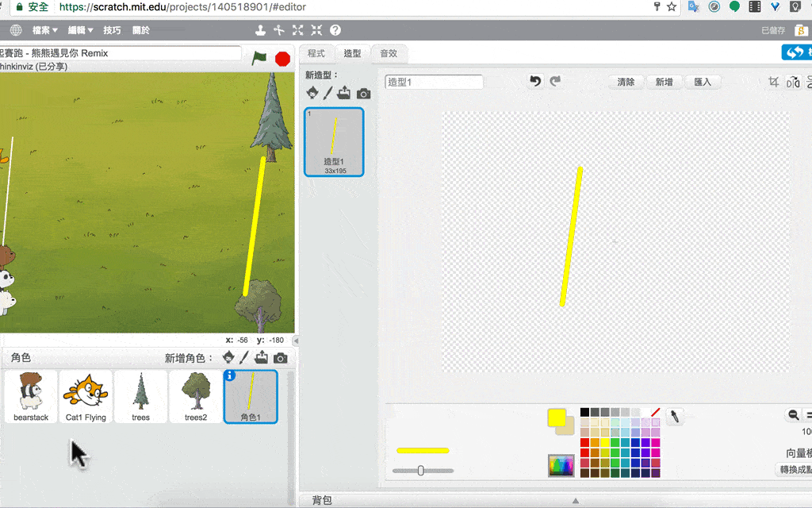Open 檔案 menu
This screenshot has height=508, width=812.
click(45, 30)
